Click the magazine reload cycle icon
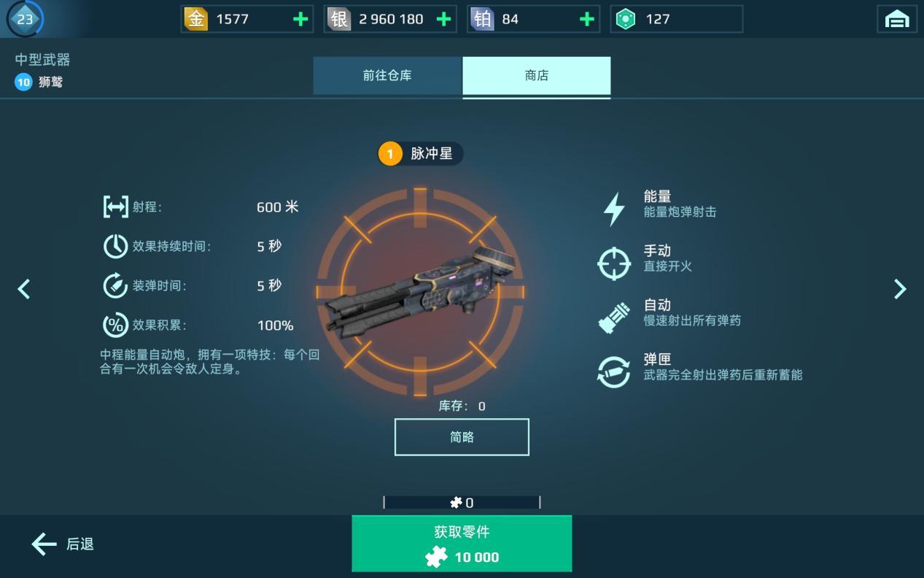This screenshot has width=924, height=578. 614,371
